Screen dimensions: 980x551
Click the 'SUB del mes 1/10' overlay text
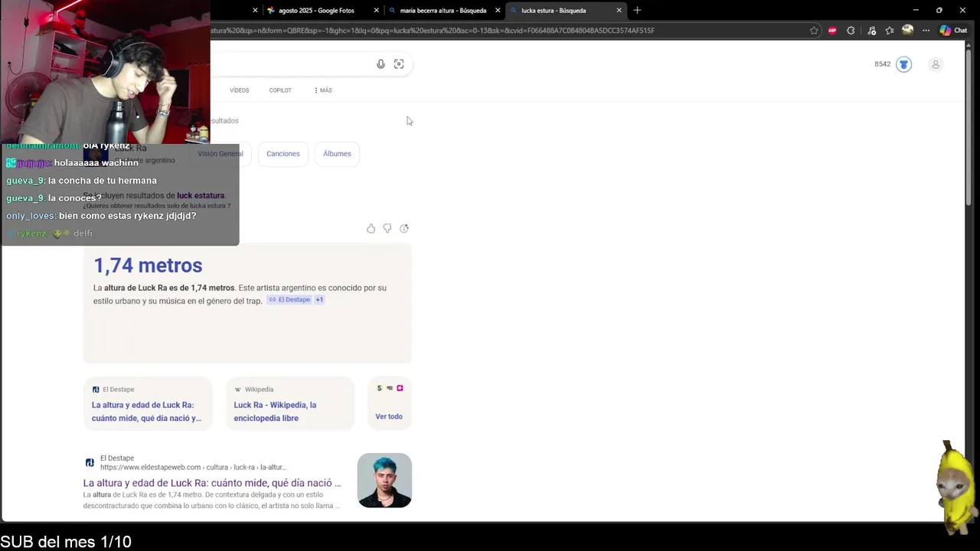point(66,542)
